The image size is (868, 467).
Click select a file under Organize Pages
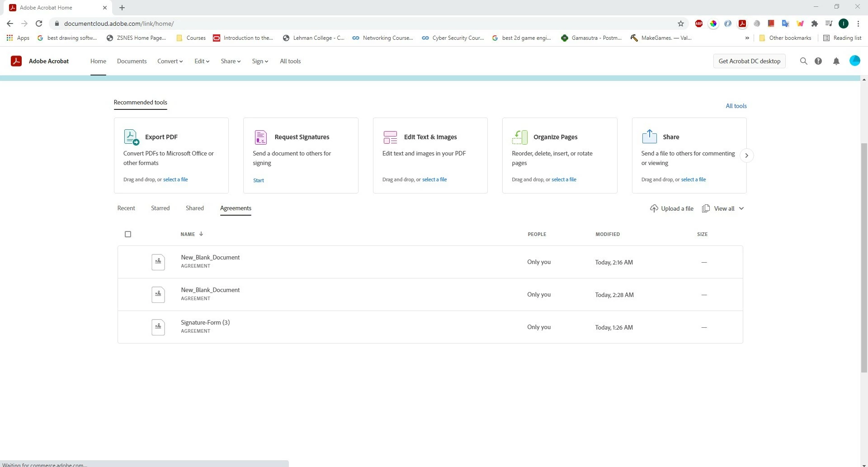tap(564, 179)
